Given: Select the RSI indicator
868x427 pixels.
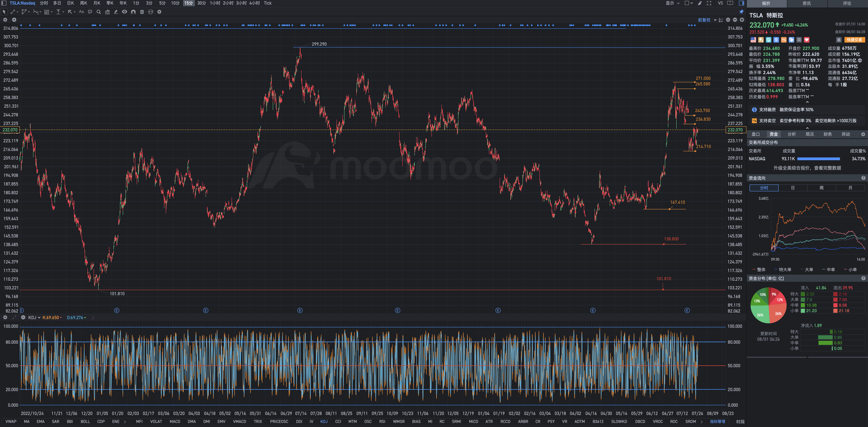Looking at the screenshot, I should pyautogui.click(x=382, y=422).
